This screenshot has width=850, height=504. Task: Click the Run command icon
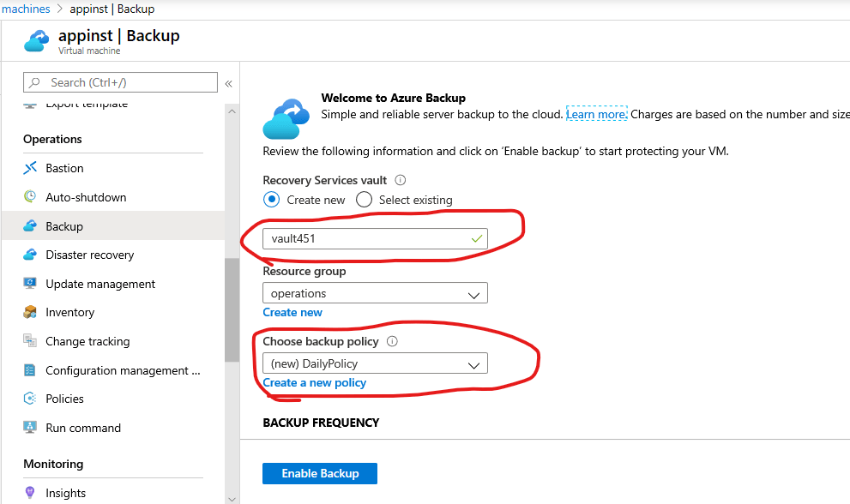30,428
